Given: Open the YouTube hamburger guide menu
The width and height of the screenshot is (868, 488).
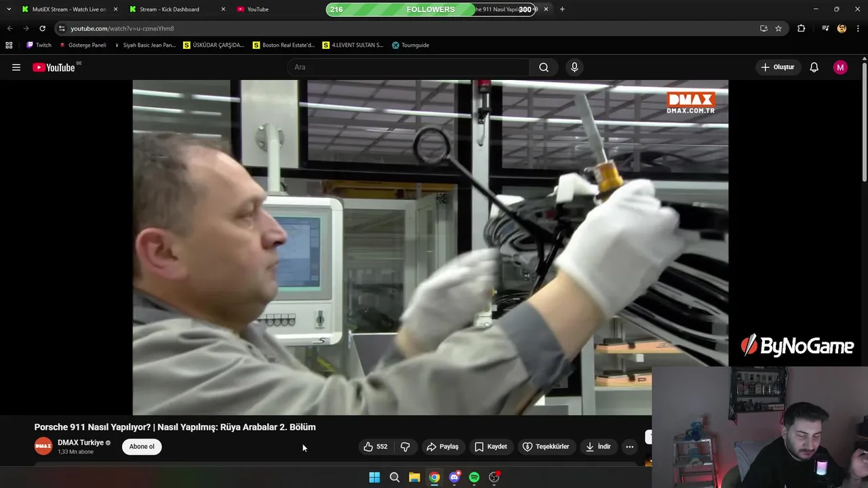Looking at the screenshot, I should (x=16, y=67).
